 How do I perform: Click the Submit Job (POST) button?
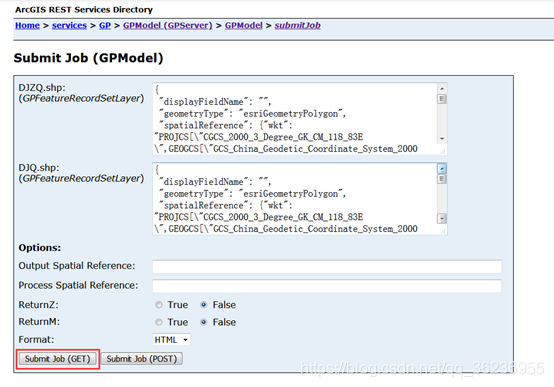point(142,359)
